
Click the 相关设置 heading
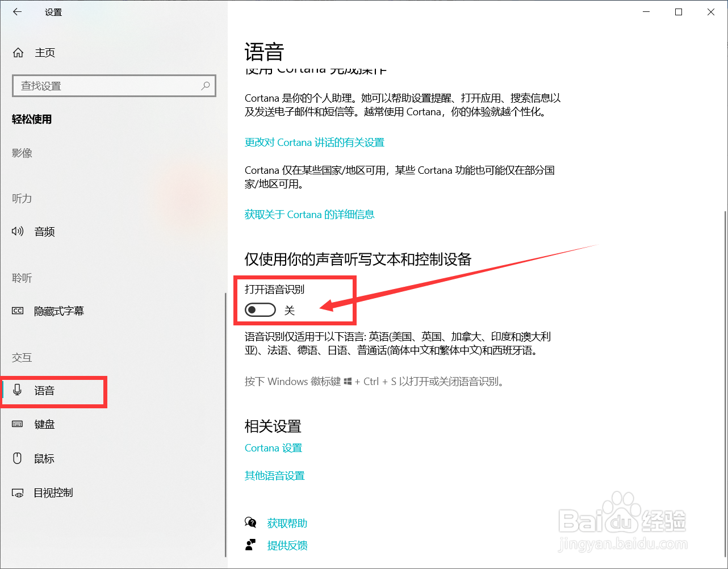(x=273, y=426)
